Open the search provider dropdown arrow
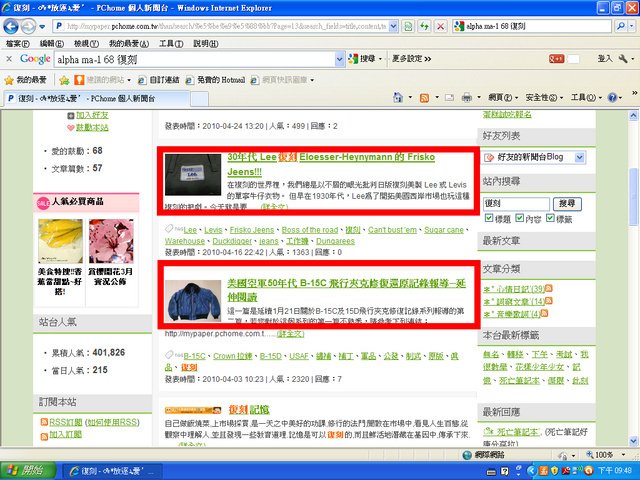640x480 pixels. pyautogui.click(x=632, y=27)
